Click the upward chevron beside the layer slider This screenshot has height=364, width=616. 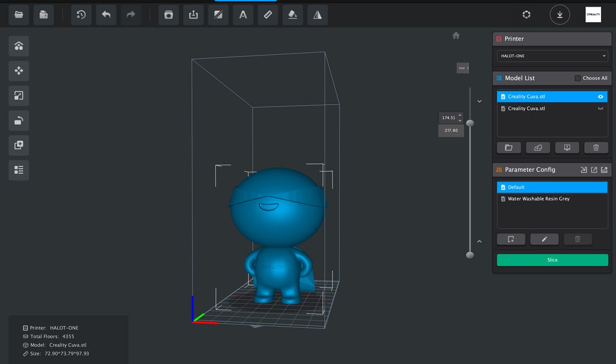pos(479,241)
